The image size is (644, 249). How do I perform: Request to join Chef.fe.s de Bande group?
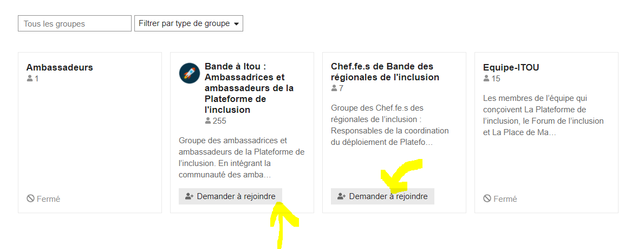[383, 197]
